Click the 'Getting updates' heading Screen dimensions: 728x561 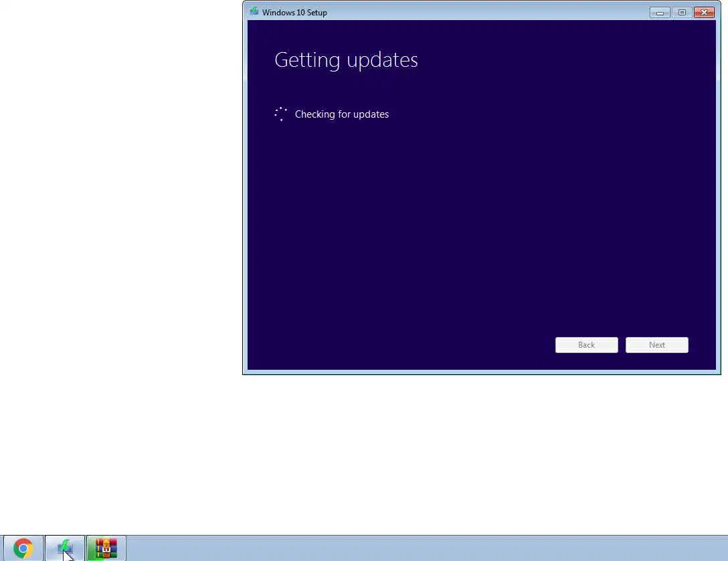pos(347,60)
